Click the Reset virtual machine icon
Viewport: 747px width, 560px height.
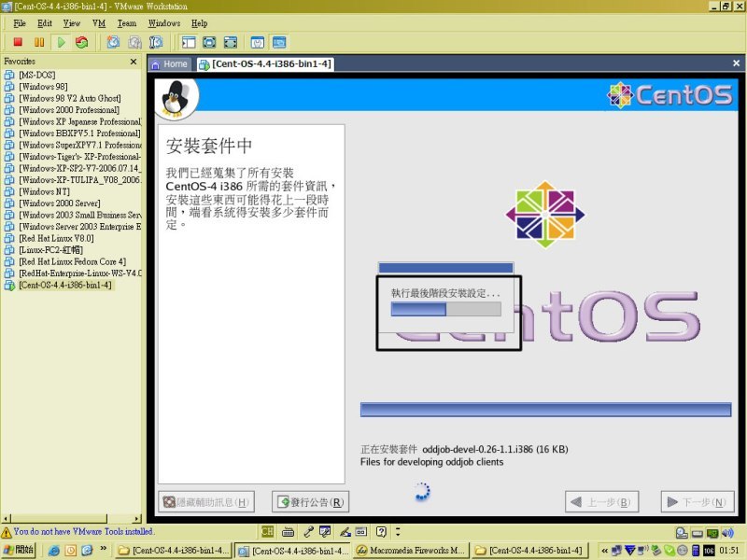coord(81,42)
